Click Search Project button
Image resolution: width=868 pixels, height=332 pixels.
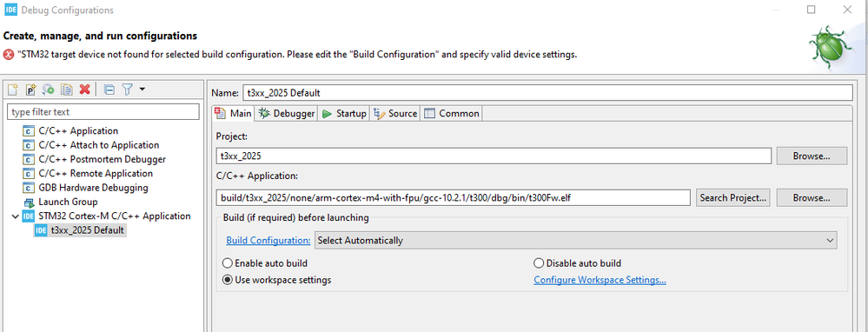(733, 197)
